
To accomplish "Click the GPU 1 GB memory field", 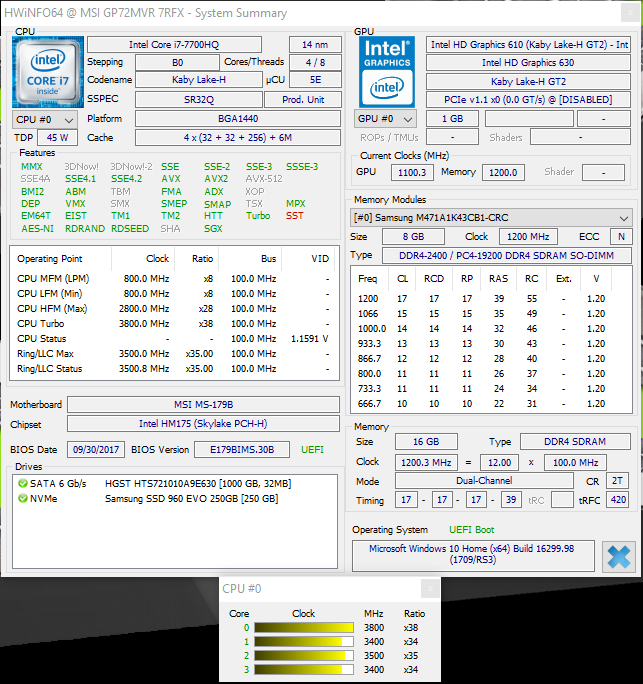I will click(452, 119).
